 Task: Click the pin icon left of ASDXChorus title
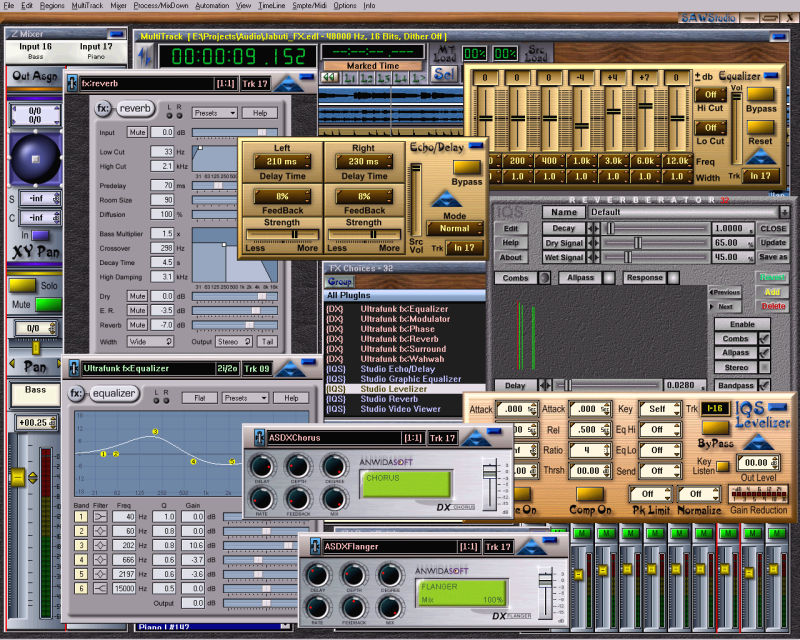coord(259,438)
